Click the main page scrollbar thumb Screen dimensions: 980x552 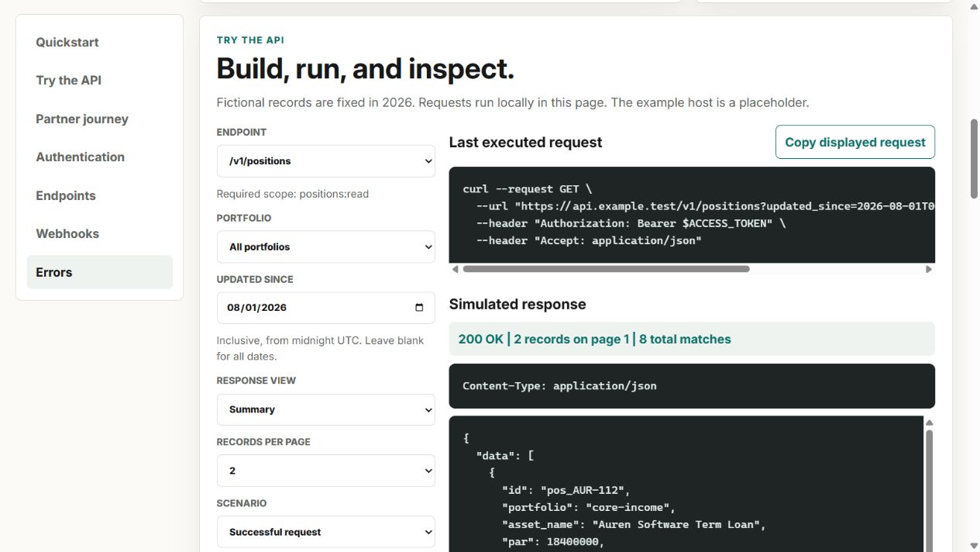click(974, 159)
